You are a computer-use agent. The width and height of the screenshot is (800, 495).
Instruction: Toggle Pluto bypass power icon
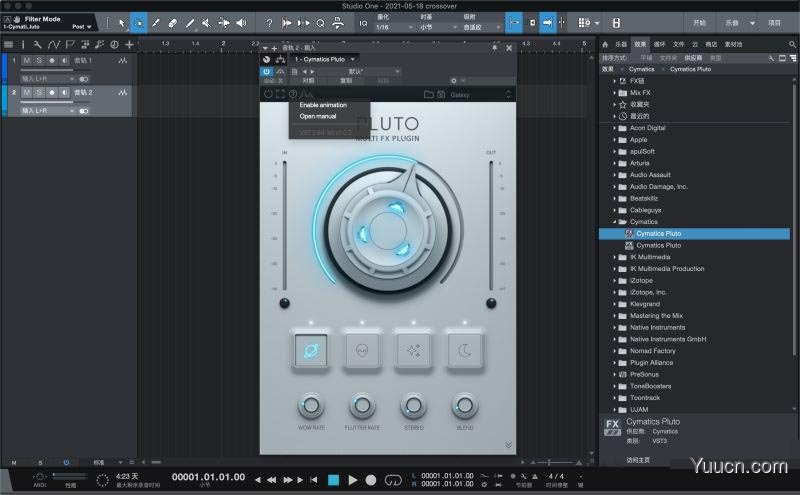(x=268, y=94)
